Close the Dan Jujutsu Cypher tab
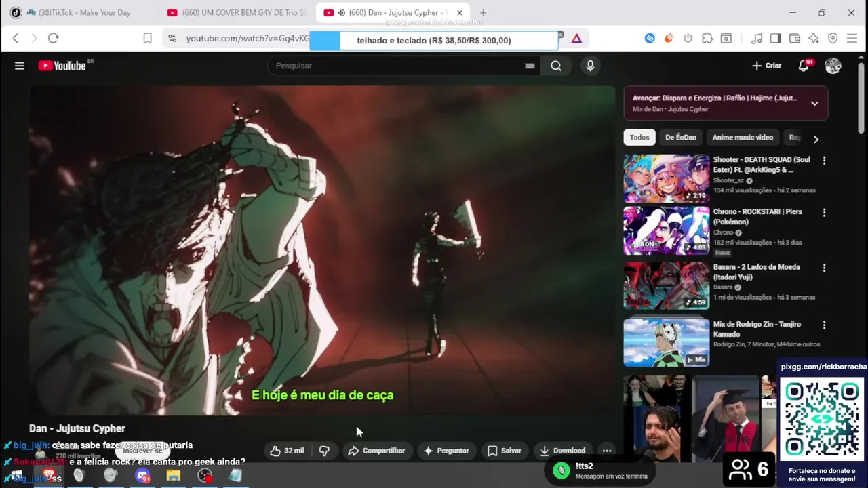 (x=459, y=12)
